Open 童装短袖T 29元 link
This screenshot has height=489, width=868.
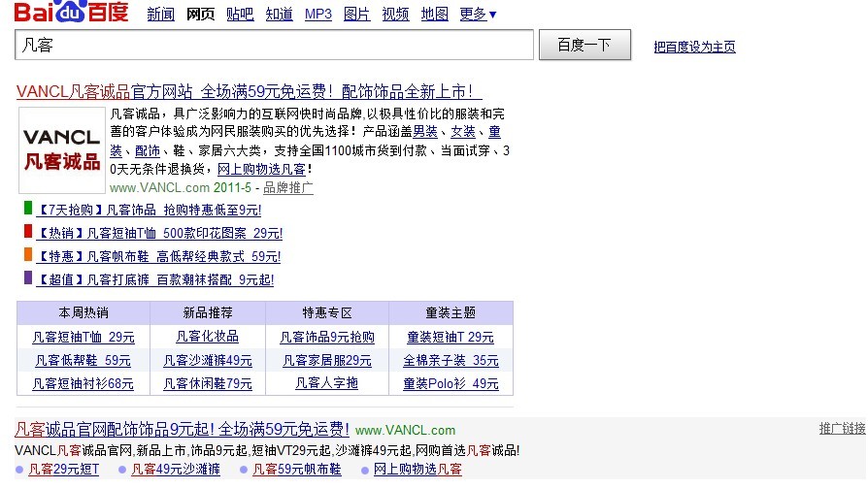tap(451, 337)
